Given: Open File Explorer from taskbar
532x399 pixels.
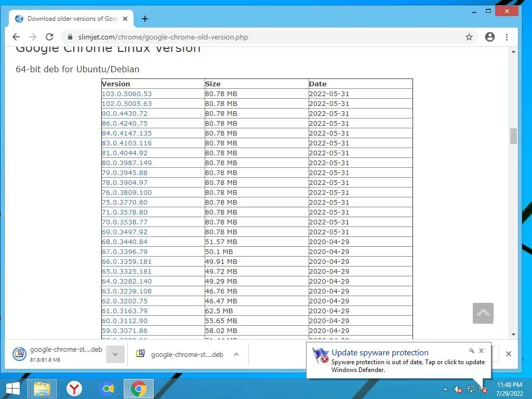Looking at the screenshot, I should (42, 389).
